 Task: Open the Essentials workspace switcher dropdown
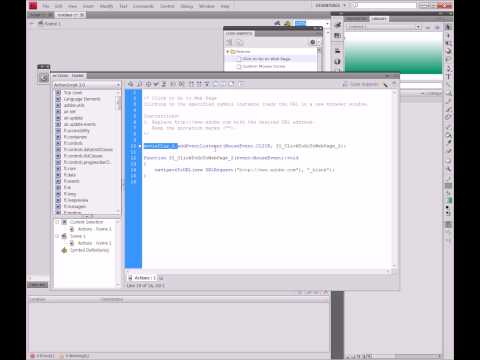[x=331, y=5]
